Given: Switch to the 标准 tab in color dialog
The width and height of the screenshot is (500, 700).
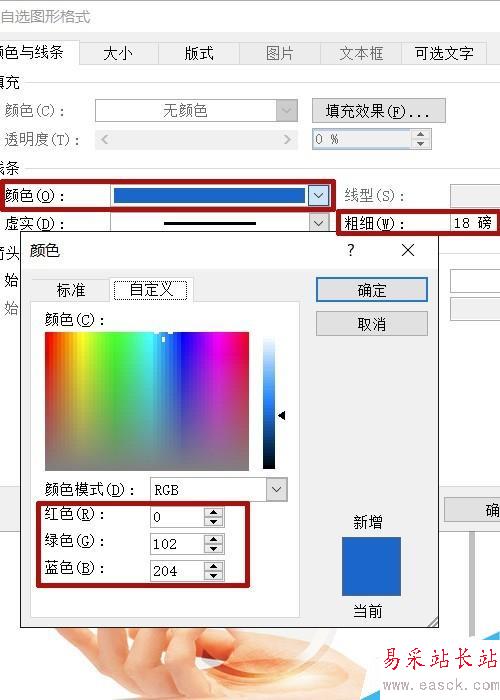Looking at the screenshot, I should click(71, 290).
